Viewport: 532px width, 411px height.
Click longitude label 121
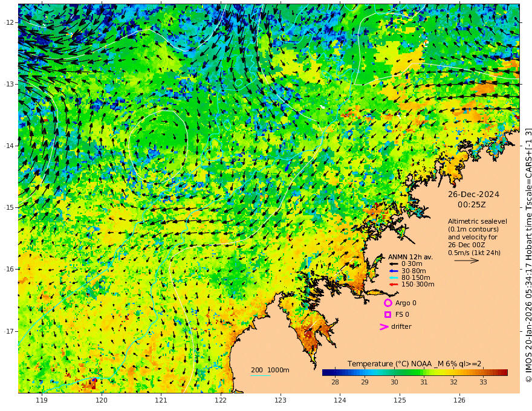pos(161,401)
